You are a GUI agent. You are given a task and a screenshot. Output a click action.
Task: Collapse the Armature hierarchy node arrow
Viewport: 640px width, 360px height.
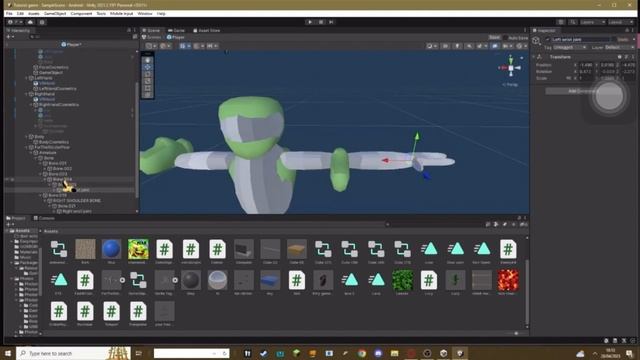click(x=31, y=153)
